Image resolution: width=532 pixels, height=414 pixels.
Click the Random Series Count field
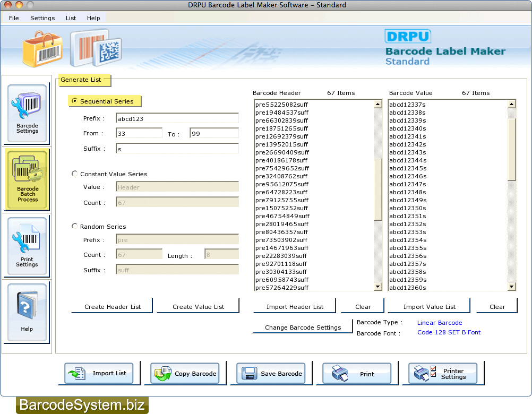click(x=139, y=254)
